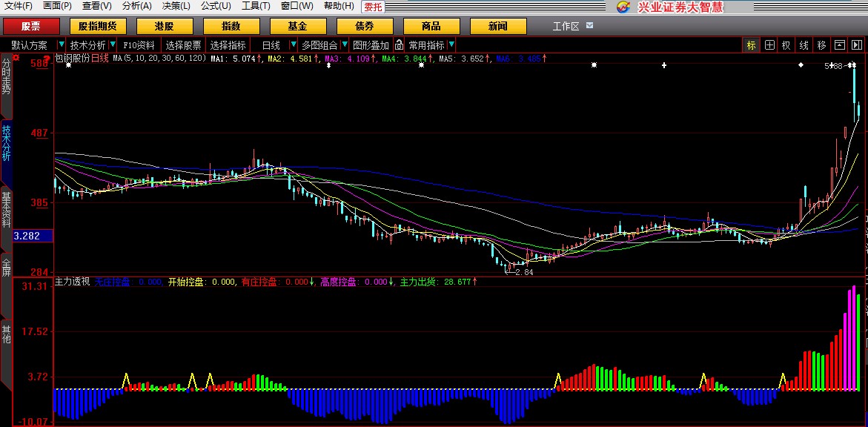
Task: Click the first yellow signal marker in 主力透视
Action: [x=125, y=380]
